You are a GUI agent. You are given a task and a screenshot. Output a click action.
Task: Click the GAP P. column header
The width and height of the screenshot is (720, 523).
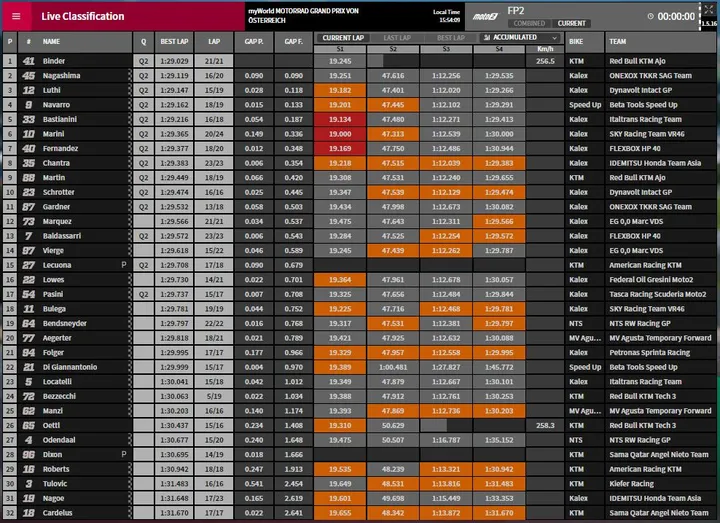254,42
